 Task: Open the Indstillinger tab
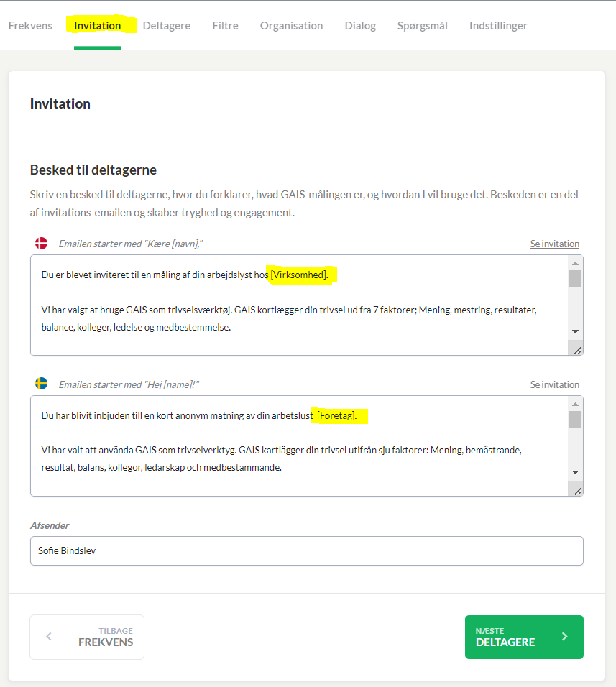pyautogui.click(x=498, y=26)
